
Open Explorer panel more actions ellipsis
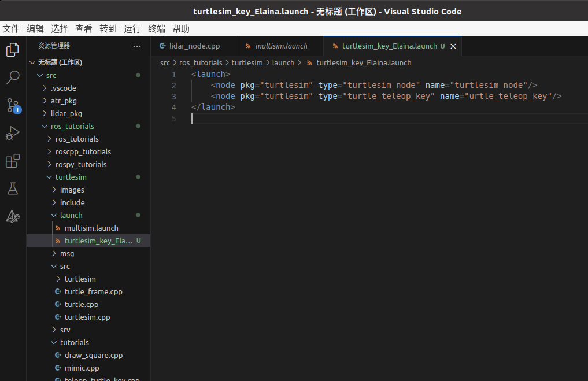pyautogui.click(x=137, y=46)
